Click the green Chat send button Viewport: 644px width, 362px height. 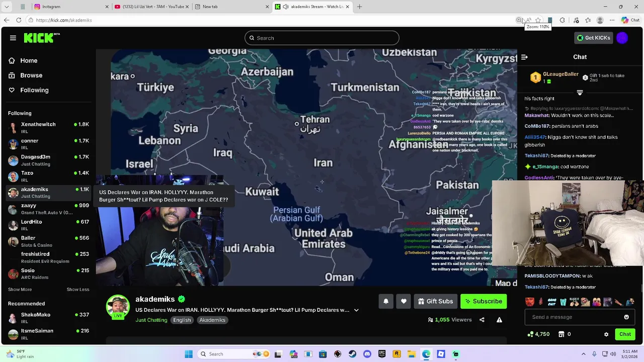(x=625, y=334)
